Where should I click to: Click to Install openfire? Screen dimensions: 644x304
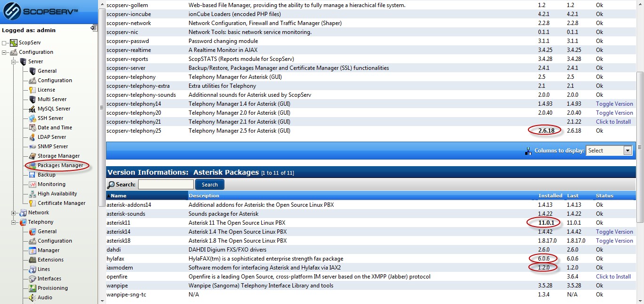click(x=613, y=277)
